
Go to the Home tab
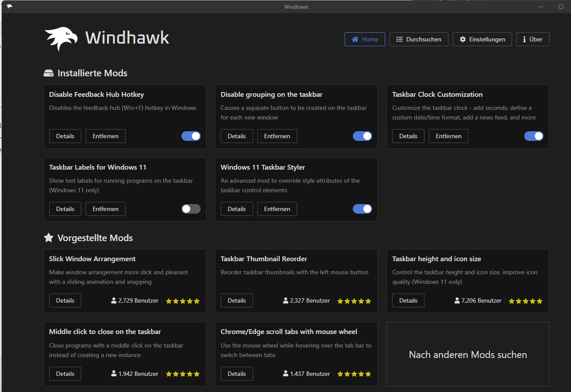pos(365,39)
